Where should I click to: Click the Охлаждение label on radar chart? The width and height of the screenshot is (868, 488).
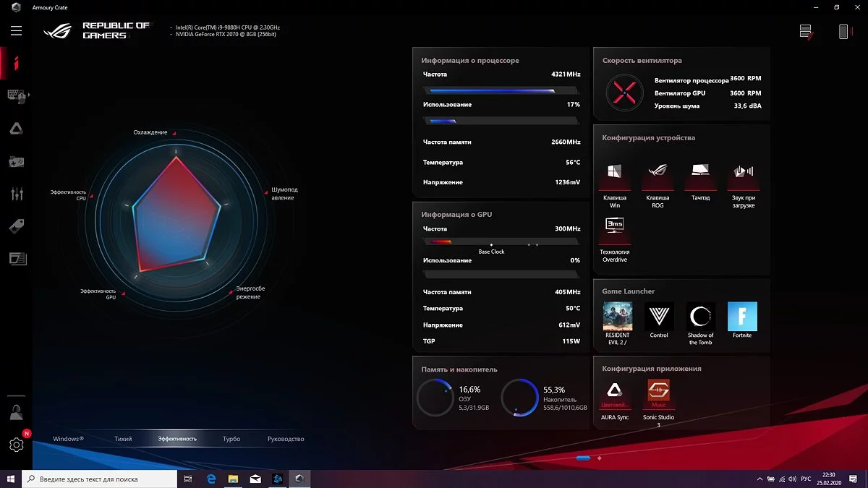click(x=150, y=132)
